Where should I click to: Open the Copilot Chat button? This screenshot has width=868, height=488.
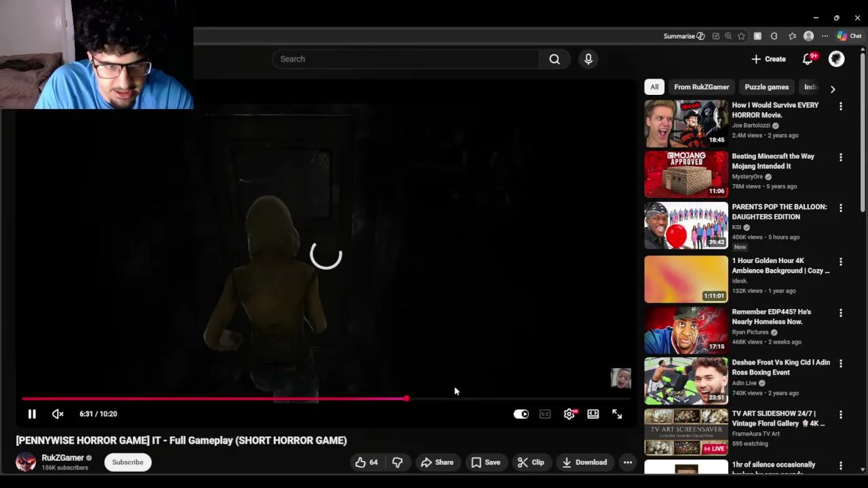(x=849, y=37)
